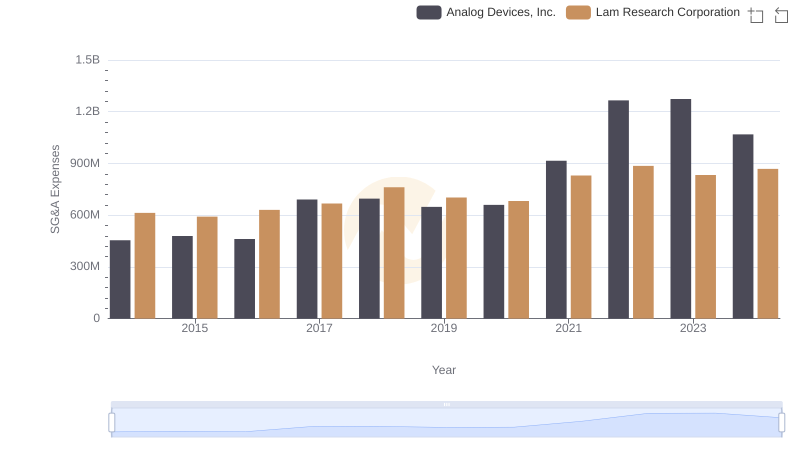Click the Analog Devices bar for 2015
800x461 pixels.
click(x=182, y=277)
